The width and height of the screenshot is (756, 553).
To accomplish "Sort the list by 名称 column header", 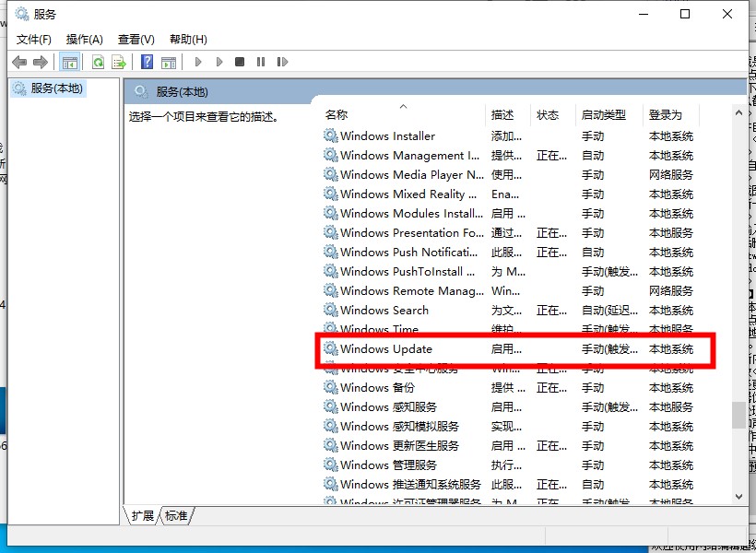I will click(x=337, y=115).
